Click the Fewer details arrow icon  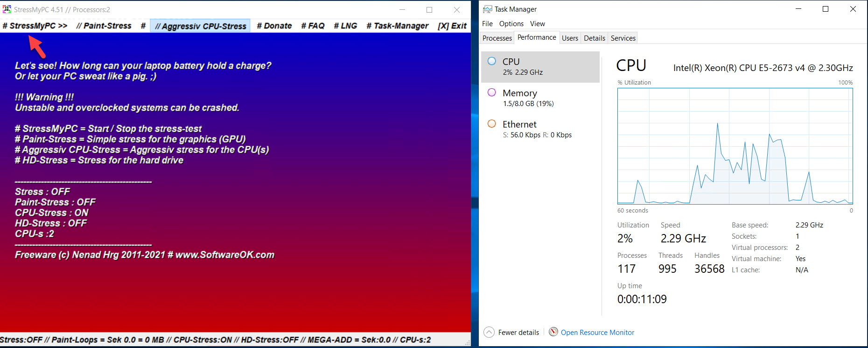coord(489,332)
